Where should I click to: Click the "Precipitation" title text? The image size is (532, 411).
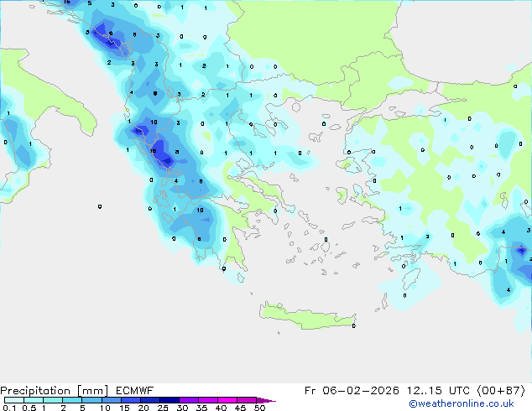(x=35, y=391)
